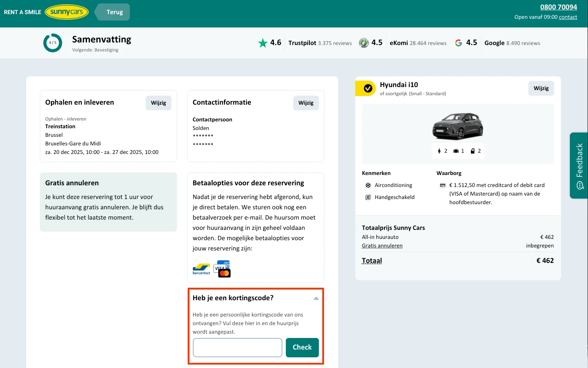Open the Gratis annuleren link
The image size is (588, 368).
point(382,245)
